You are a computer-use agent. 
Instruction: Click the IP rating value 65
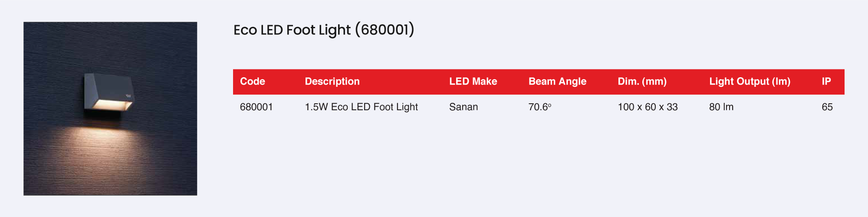click(827, 107)
